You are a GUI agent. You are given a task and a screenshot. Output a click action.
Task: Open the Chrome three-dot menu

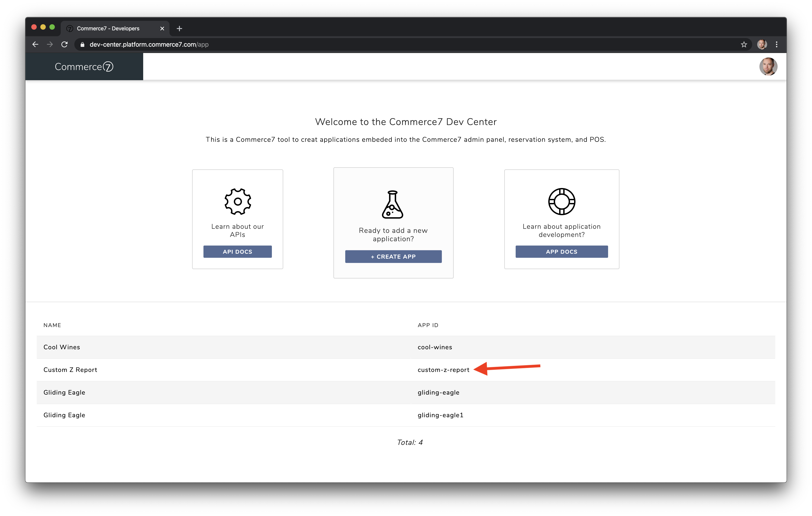click(x=777, y=44)
